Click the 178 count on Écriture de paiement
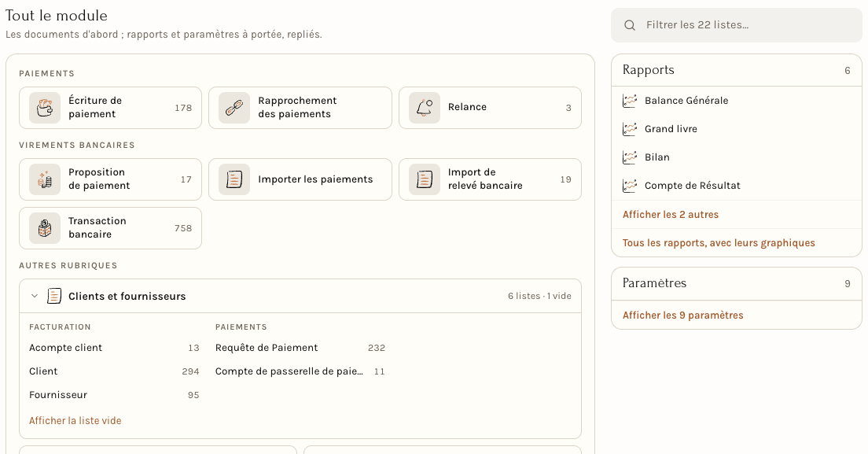868x454 pixels. point(183,108)
